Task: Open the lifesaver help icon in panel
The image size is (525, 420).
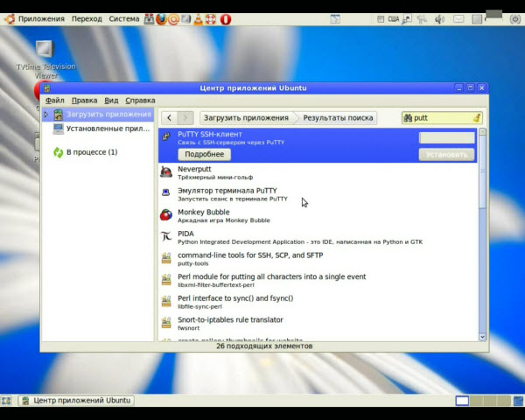Action: click(211, 19)
